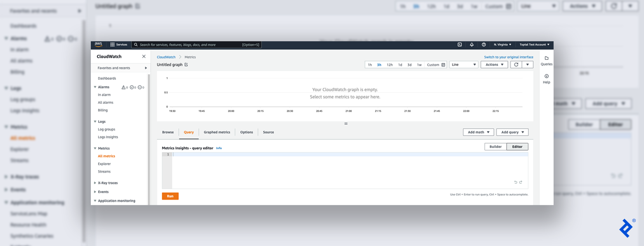Collapse the Metrics section
Viewport: 644px width, 246px height.
pos(95,148)
